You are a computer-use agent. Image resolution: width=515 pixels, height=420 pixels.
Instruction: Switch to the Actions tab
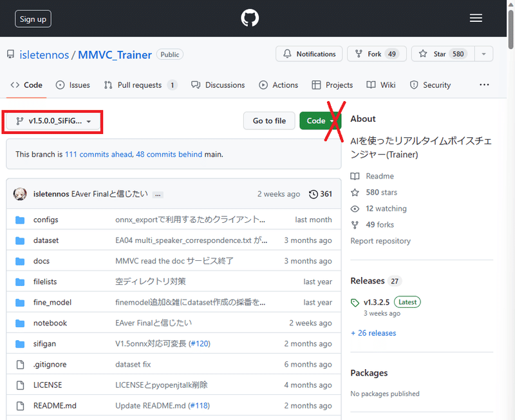[x=279, y=85]
